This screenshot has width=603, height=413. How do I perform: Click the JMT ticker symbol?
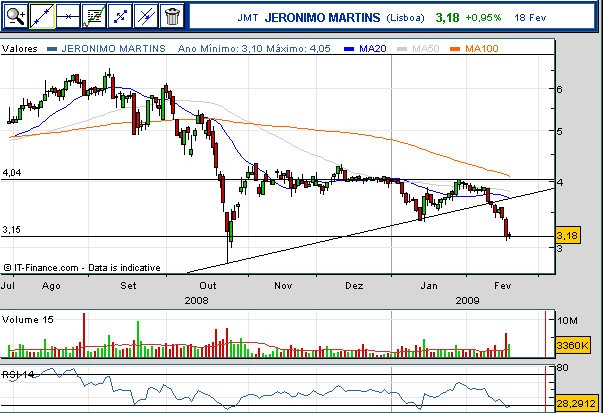pyautogui.click(x=248, y=18)
